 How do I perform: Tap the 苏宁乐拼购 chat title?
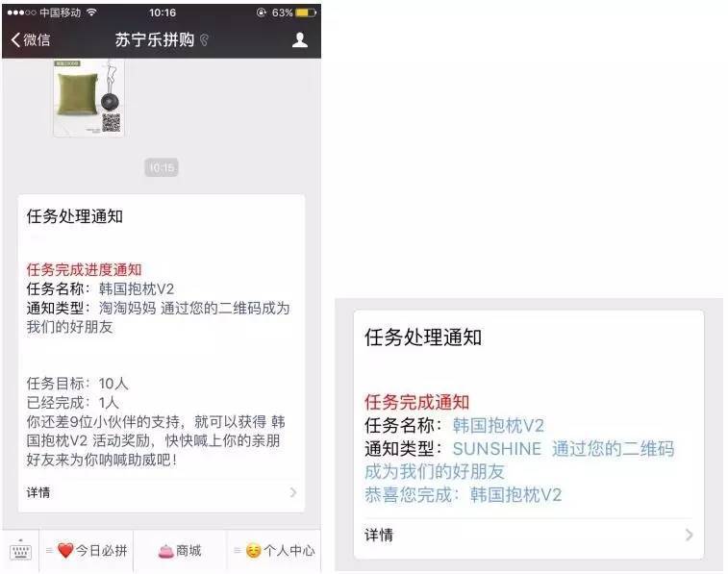tap(155, 40)
